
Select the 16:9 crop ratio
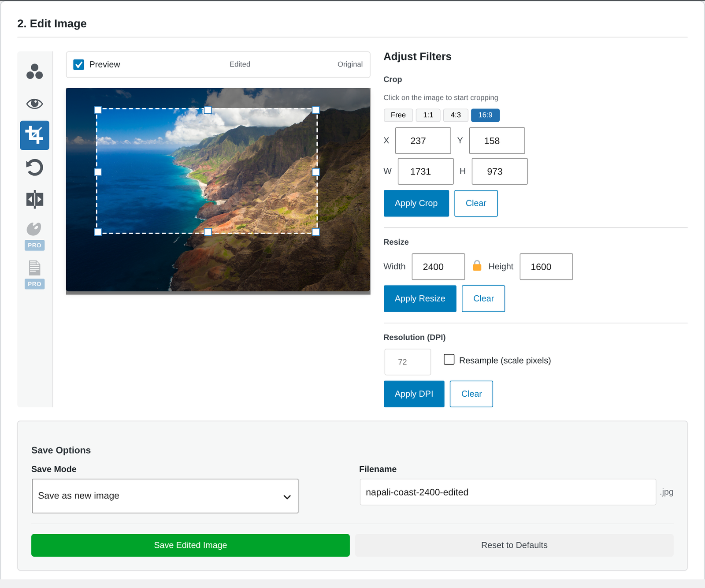[485, 115]
